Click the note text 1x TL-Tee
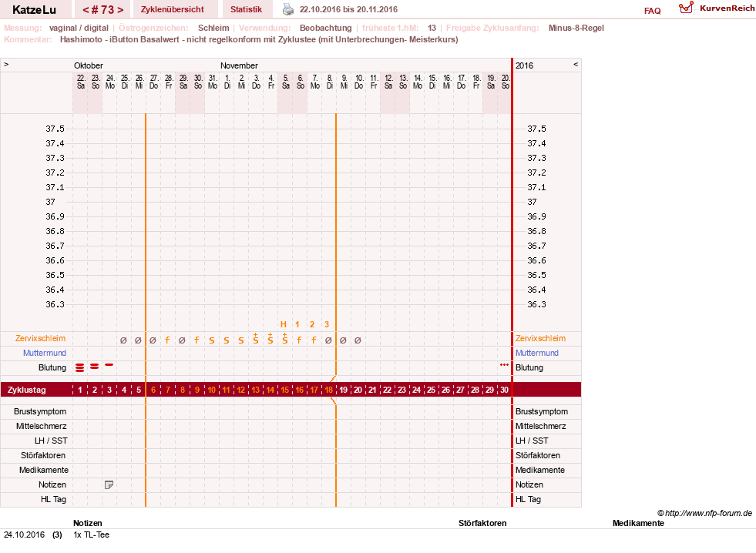The height and width of the screenshot is (553, 756). click(x=91, y=535)
